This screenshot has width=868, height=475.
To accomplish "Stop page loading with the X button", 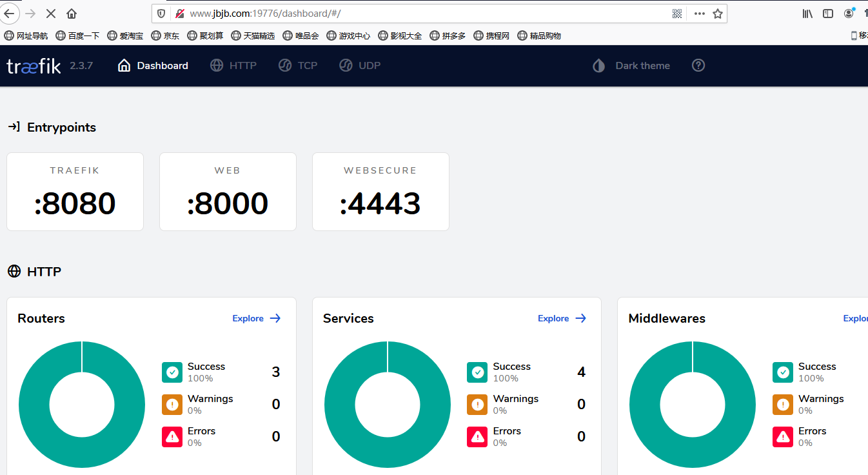I will pyautogui.click(x=51, y=14).
